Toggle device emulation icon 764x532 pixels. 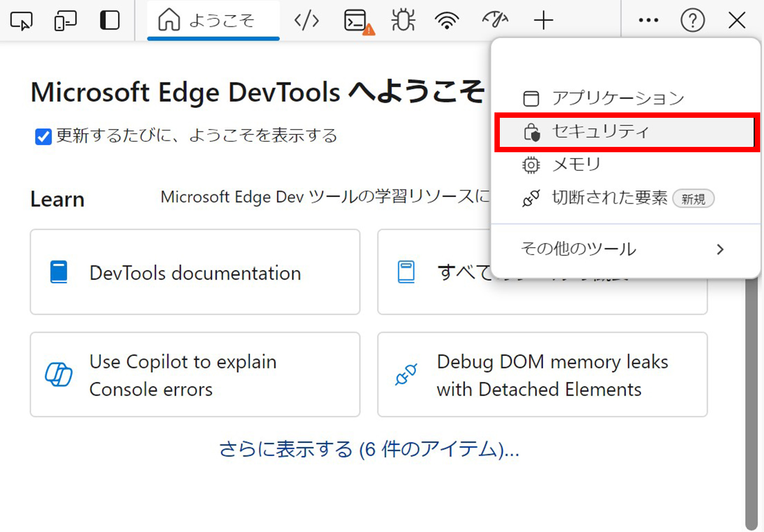(x=66, y=21)
